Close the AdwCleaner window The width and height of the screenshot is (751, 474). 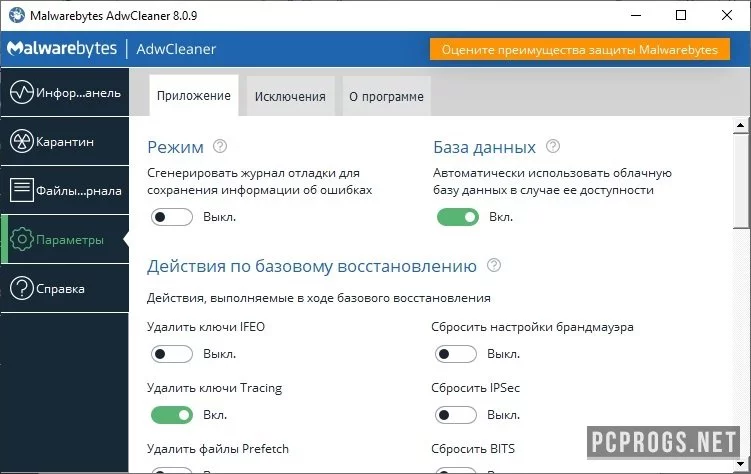point(727,15)
